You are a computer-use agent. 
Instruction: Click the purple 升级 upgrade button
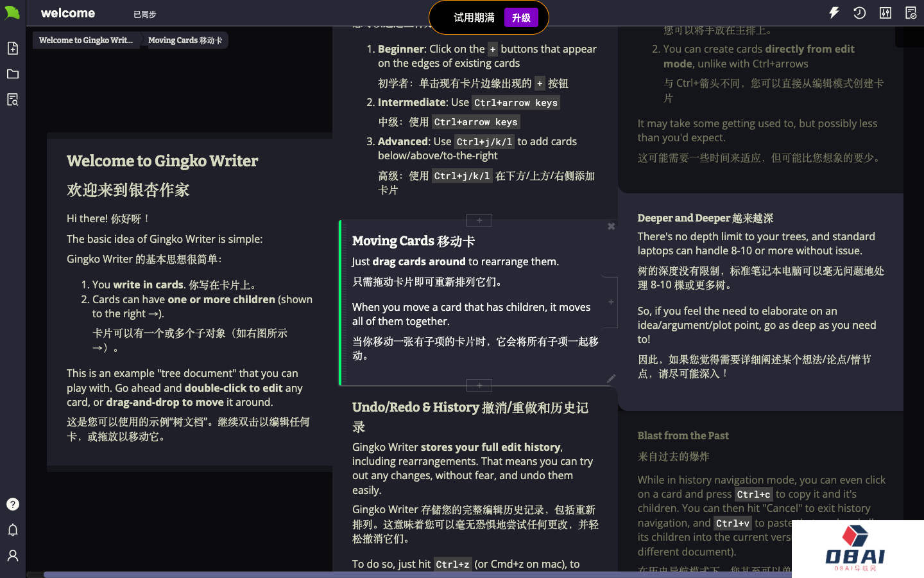[521, 17]
